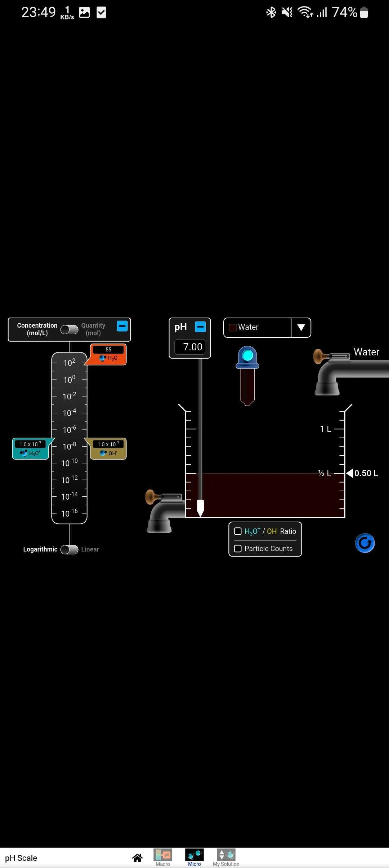Click the pH Scale title text

point(21,858)
